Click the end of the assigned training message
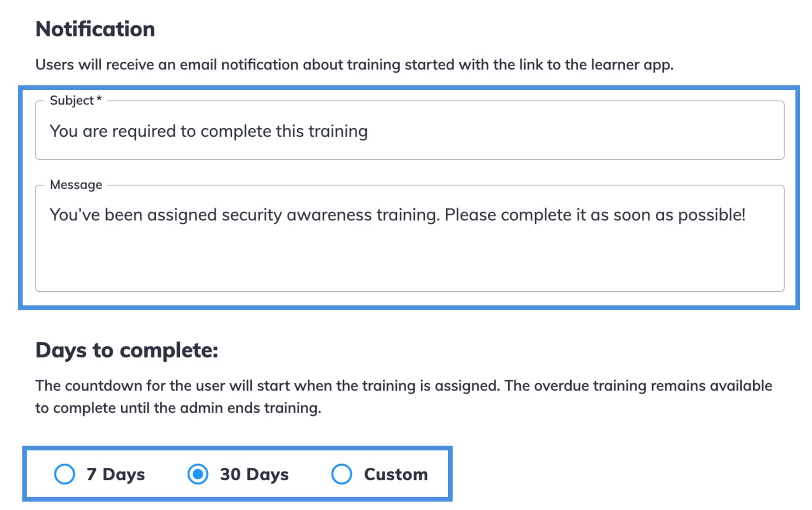The image size is (812, 510). pyautogui.click(x=746, y=215)
